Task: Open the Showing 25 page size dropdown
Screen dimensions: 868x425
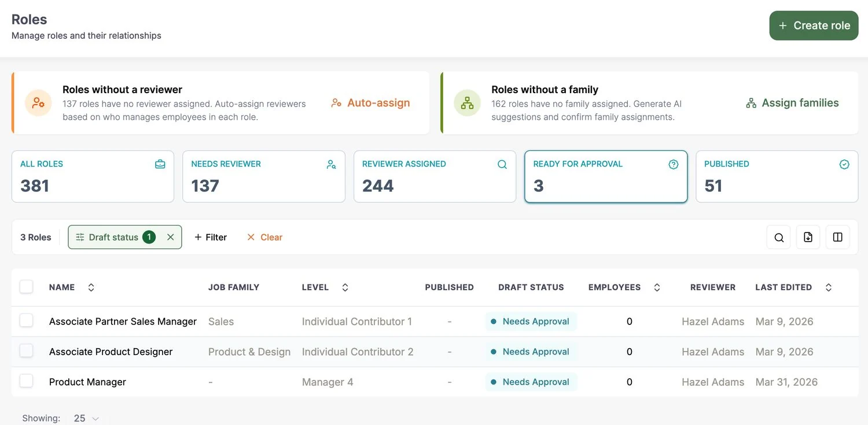Action: pos(87,418)
